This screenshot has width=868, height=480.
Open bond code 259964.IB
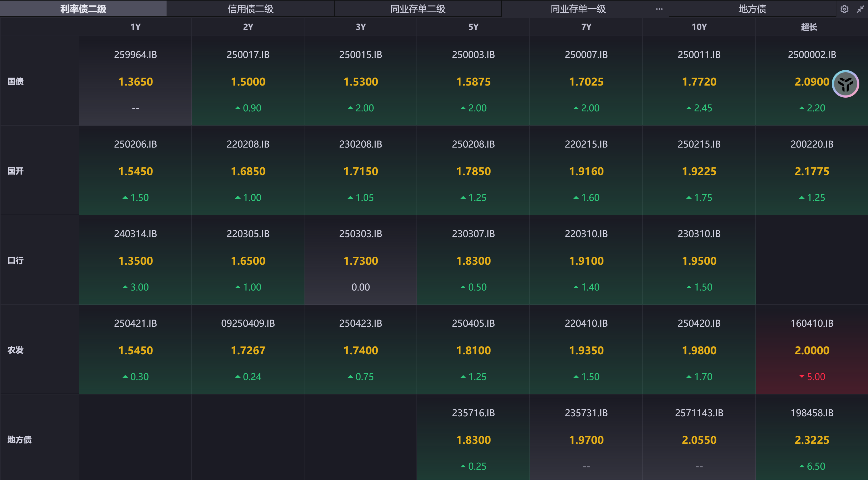pyautogui.click(x=136, y=55)
